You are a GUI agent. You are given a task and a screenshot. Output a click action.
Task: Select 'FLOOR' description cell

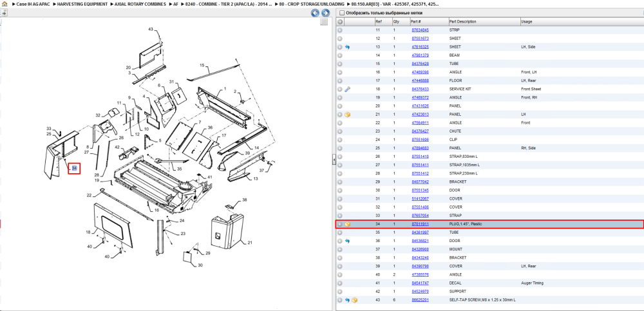pos(455,80)
